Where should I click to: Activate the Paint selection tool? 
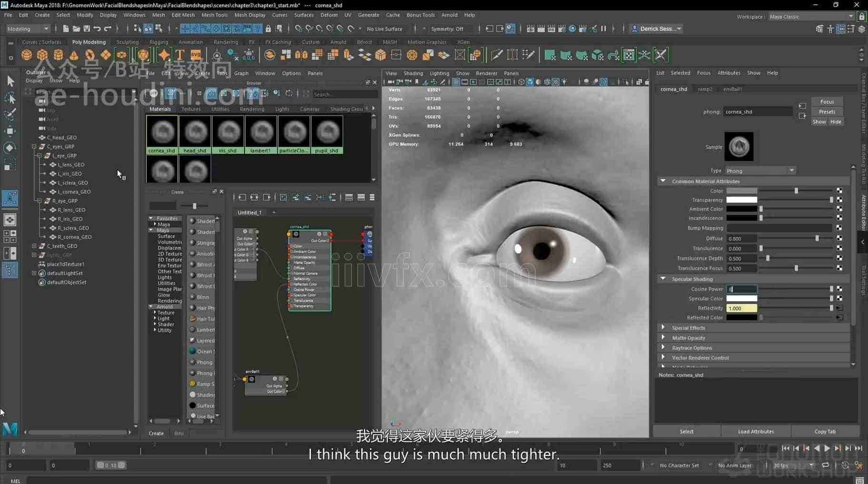(x=10, y=114)
